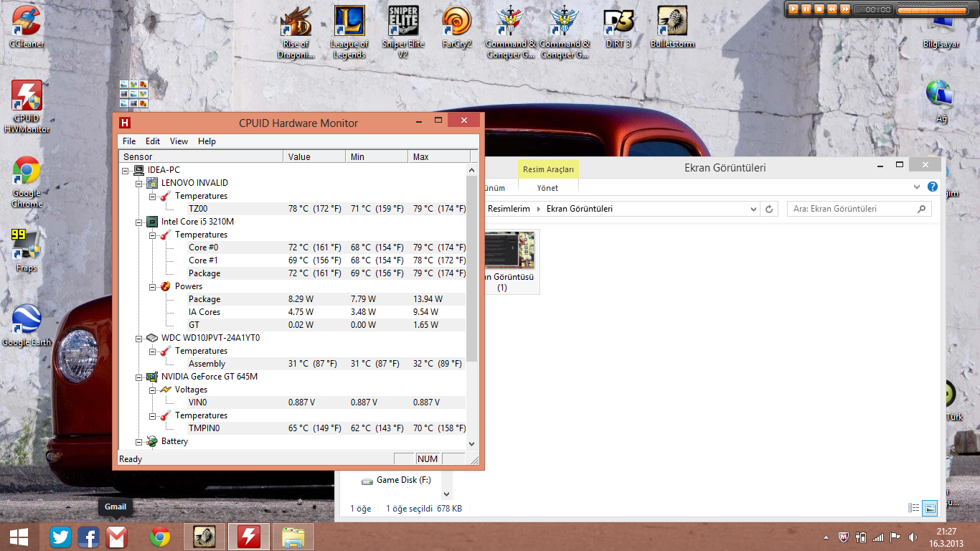Viewport: 980px width, 551px height.
Task: Open CCleaner desktop shortcut
Action: tap(27, 27)
